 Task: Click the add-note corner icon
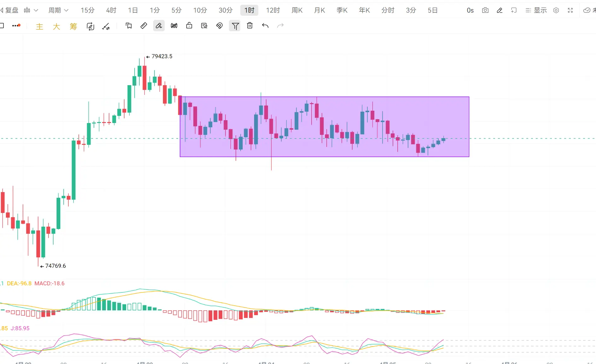point(514,10)
